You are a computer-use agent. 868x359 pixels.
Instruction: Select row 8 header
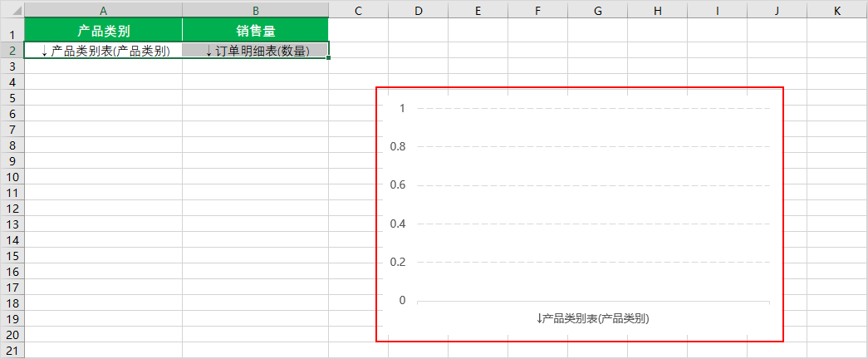click(12, 145)
